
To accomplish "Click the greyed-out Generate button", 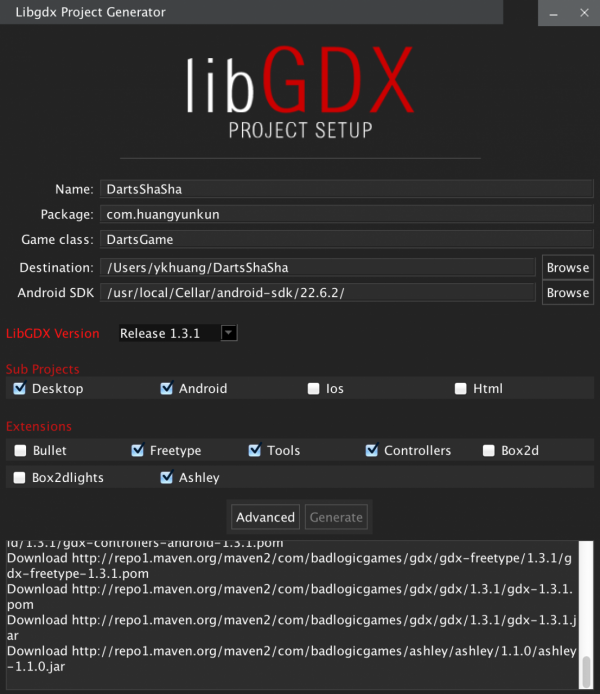I will (x=336, y=517).
